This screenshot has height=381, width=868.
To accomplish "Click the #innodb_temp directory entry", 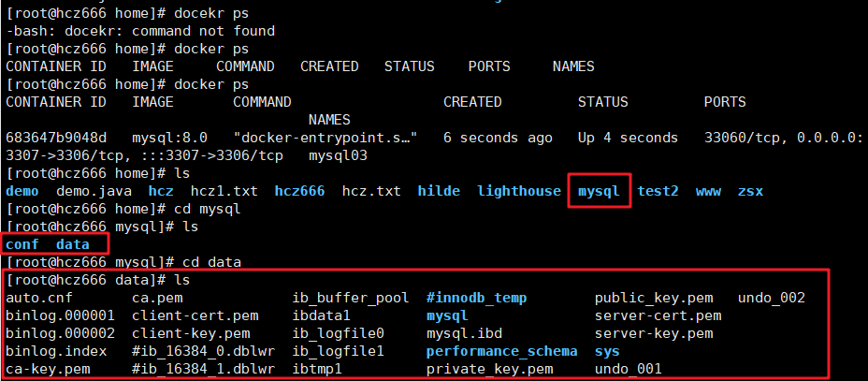I will (x=477, y=299).
